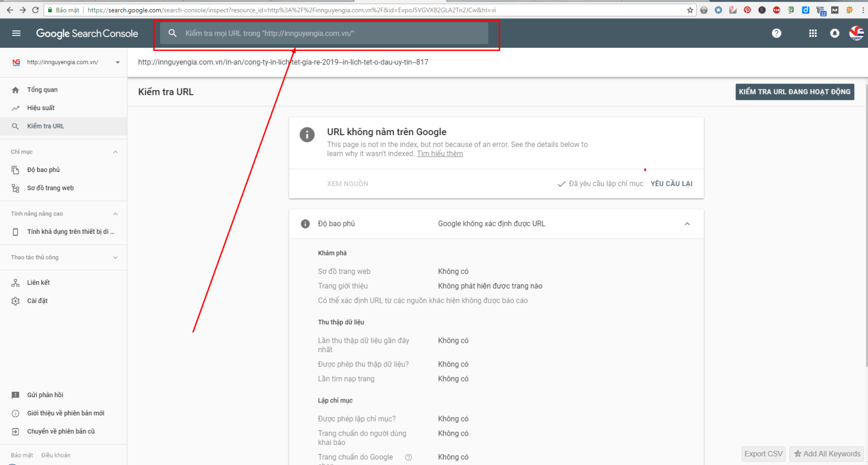Image resolution: width=868 pixels, height=465 pixels.
Task: Collapse the Chỉ mục sidebar section
Action: [x=115, y=152]
